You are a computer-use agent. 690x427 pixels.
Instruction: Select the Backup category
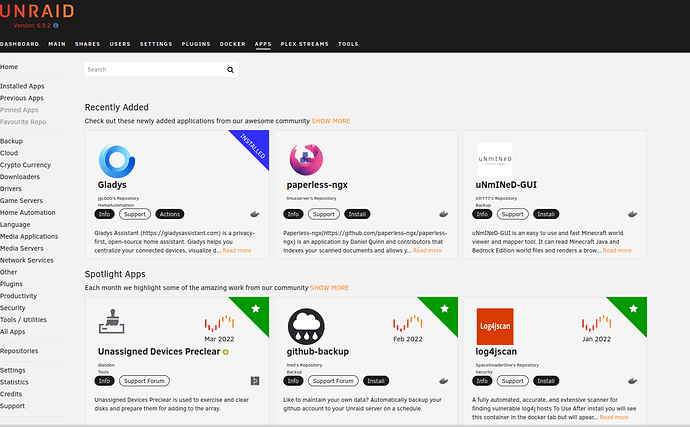coord(11,141)
